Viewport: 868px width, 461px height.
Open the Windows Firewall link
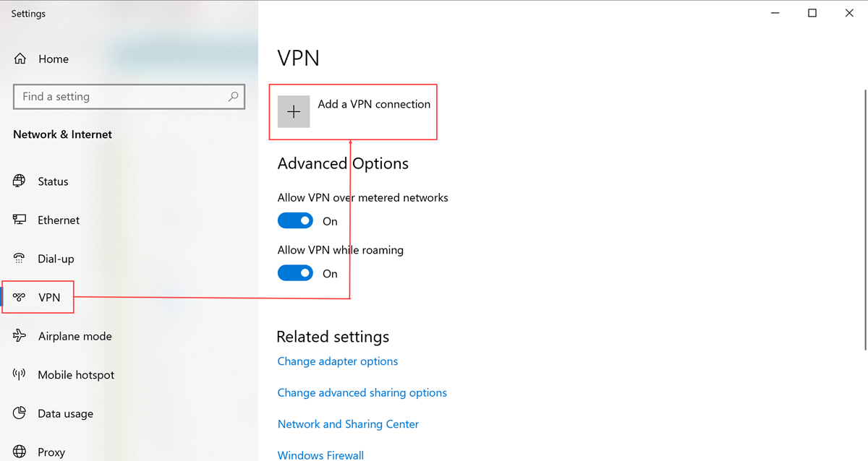(x=320, y=455)
